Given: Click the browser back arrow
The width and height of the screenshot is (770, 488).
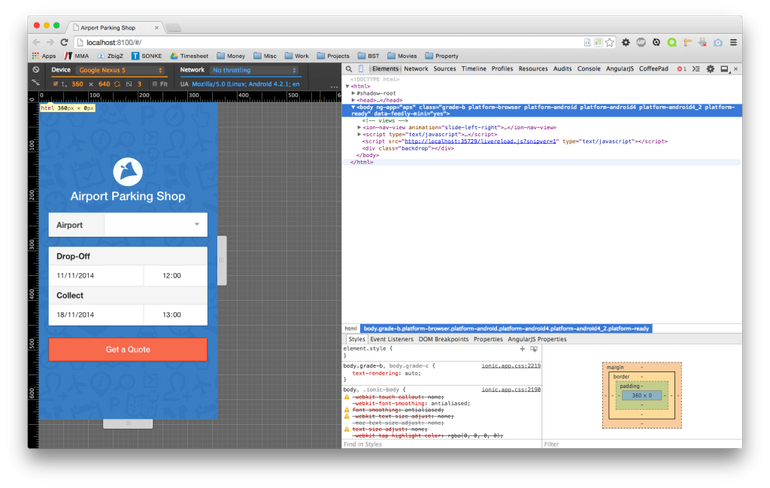Looking at the screenshot, I should click(x=36, y=42).
